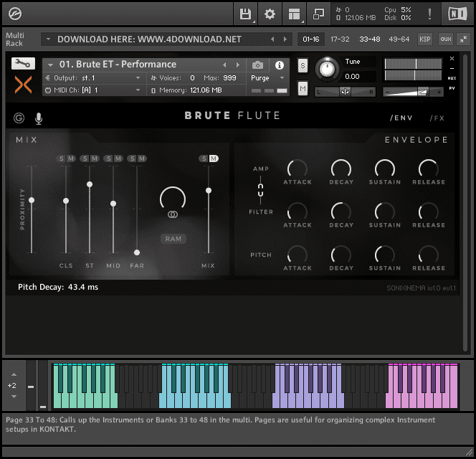Click the PV button on instrument header

(x=452, y=88)
